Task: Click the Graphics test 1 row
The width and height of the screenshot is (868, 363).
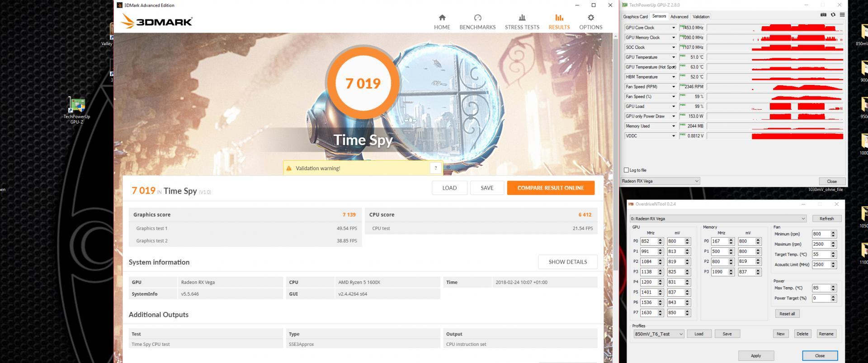Action: click(245, 228)
